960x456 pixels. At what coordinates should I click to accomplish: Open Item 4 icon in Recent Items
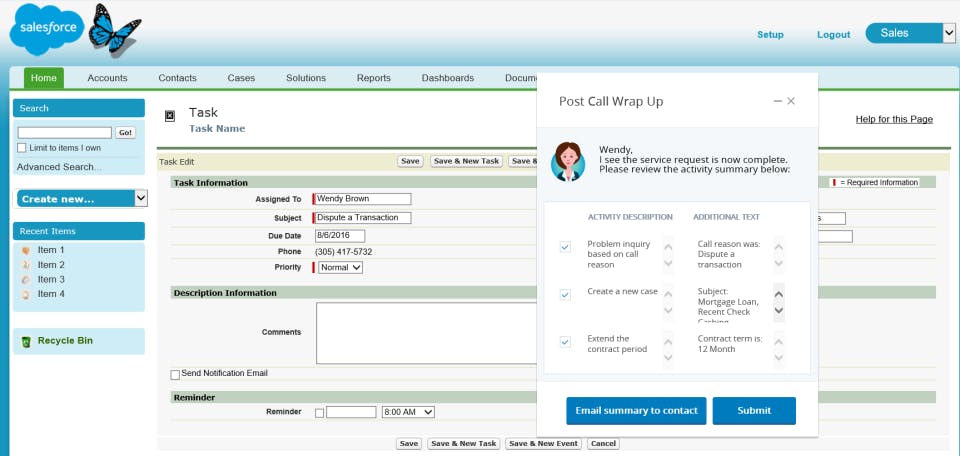(26, 294)
